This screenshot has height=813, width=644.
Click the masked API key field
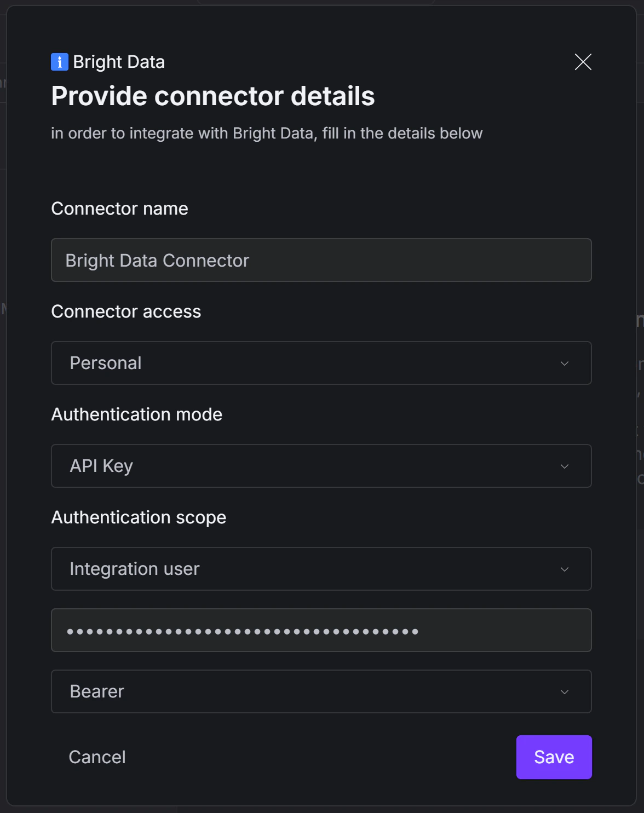[321, 630]
